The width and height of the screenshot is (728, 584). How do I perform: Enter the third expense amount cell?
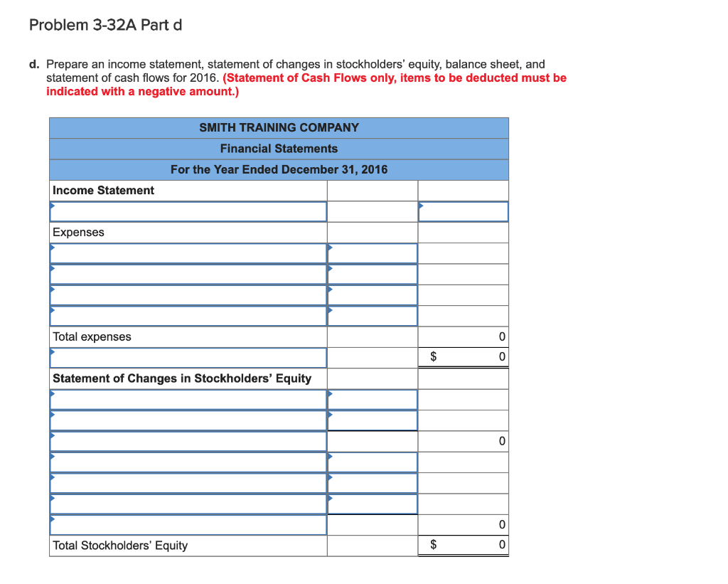[372, 294]
